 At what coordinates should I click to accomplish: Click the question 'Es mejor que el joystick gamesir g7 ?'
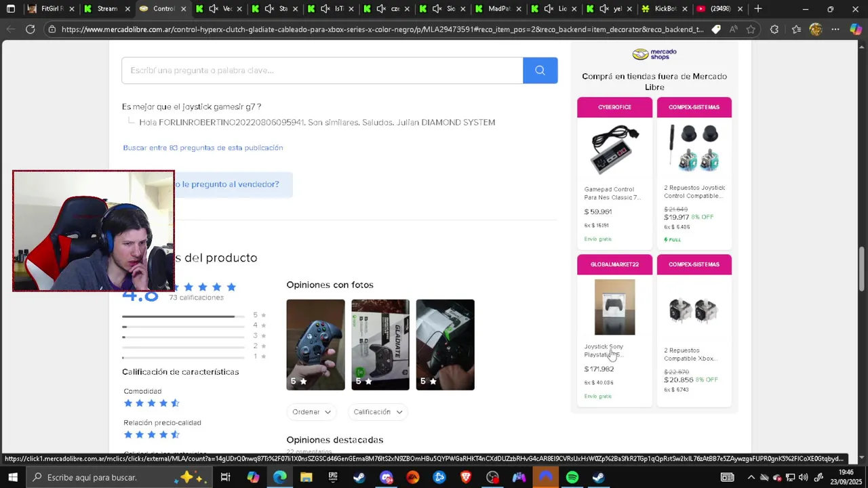(192, 106)
